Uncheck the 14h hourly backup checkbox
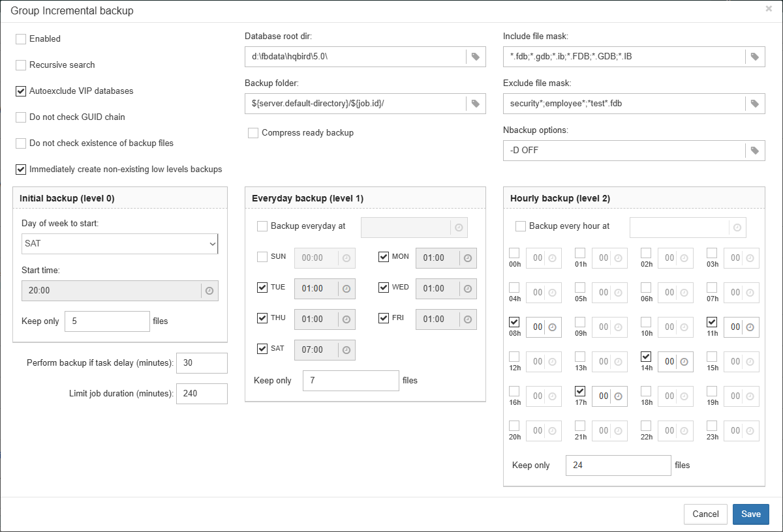This screenshot has height=532, width=783. coord(646,357)
